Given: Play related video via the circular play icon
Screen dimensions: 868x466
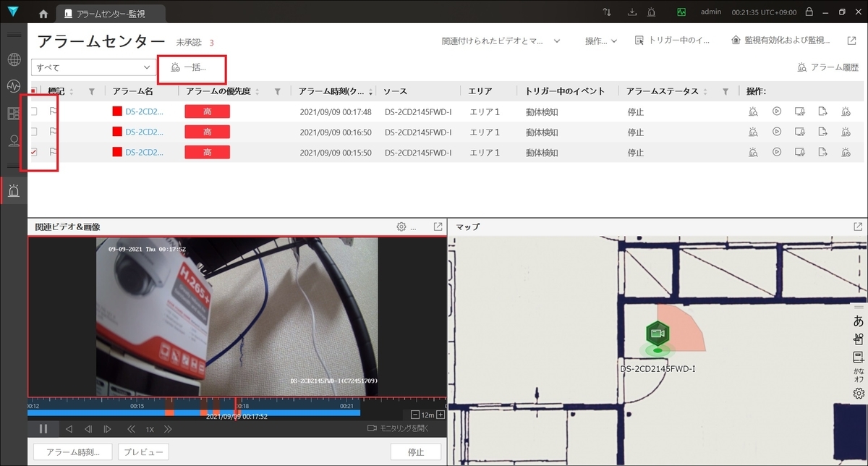Looking at the screenshot, I should pyautogui.click(x=776, y=111).
